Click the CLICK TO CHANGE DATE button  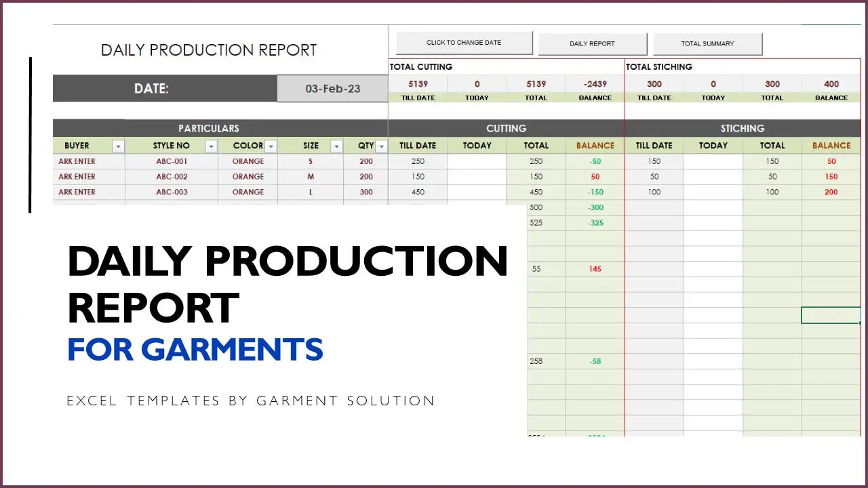(464, 42)
